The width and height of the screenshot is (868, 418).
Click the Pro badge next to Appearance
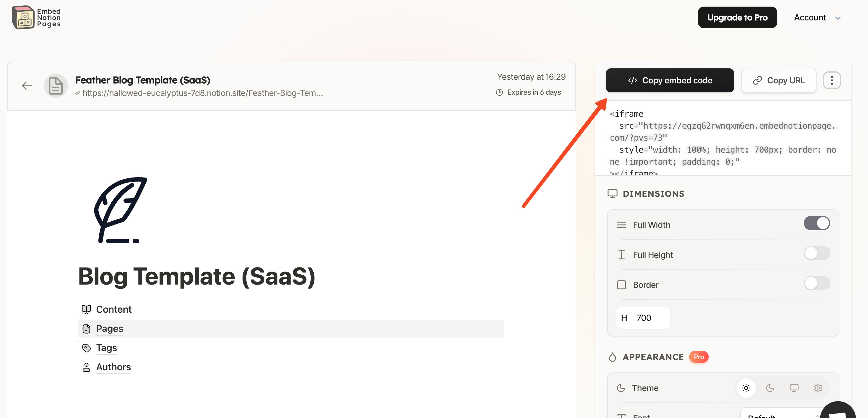(698, 357)
